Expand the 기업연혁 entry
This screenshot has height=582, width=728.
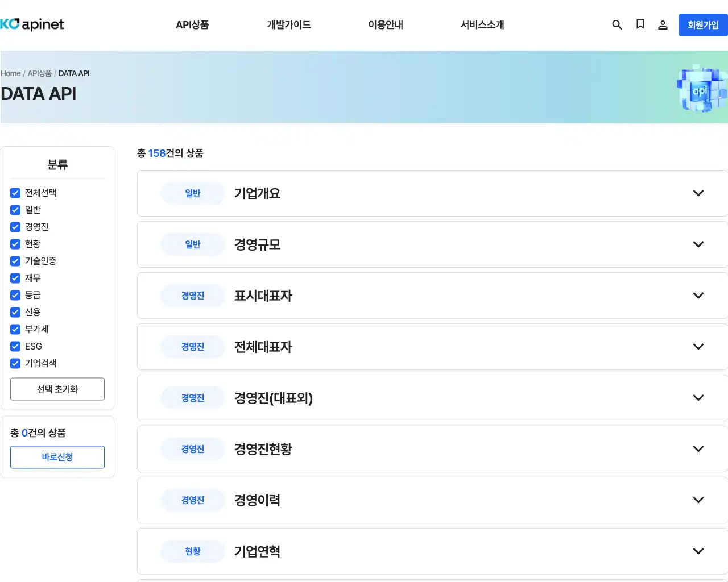[698, 551]
